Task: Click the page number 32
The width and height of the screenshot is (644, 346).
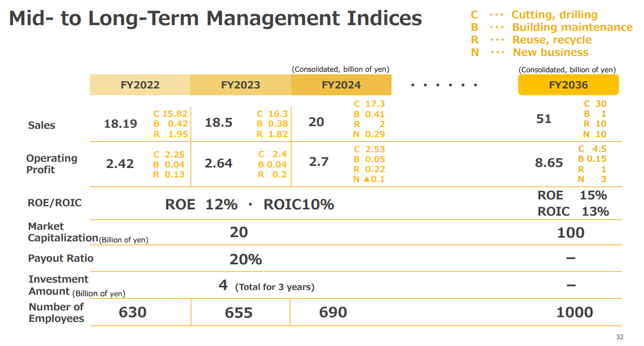Action: 619,337
